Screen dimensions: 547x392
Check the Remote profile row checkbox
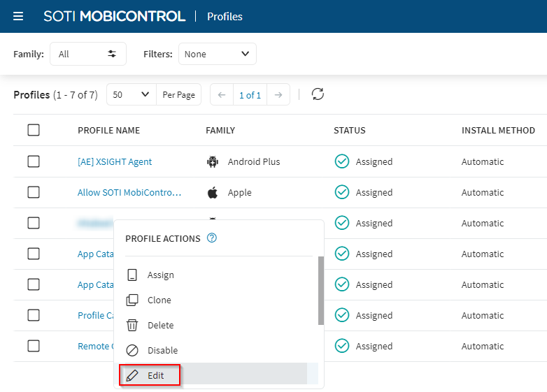pos(34,346)
